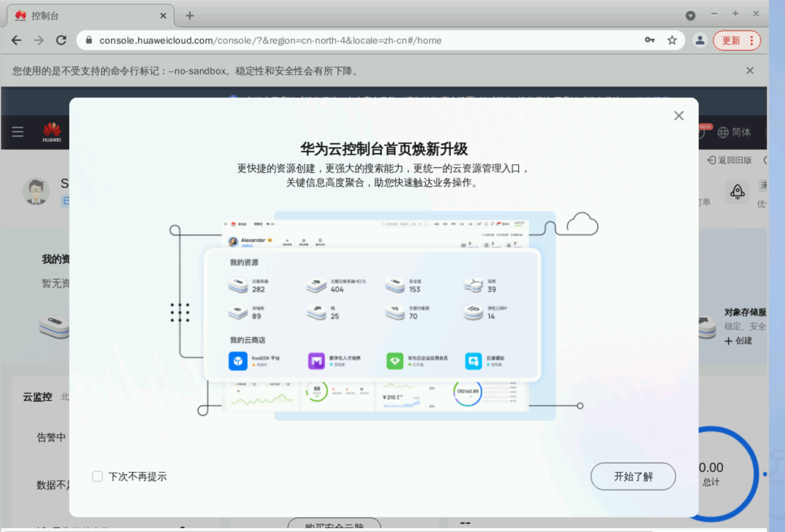Click the rocket icon on right
Viewport: 785px width, 532px height.
(737, 192)
